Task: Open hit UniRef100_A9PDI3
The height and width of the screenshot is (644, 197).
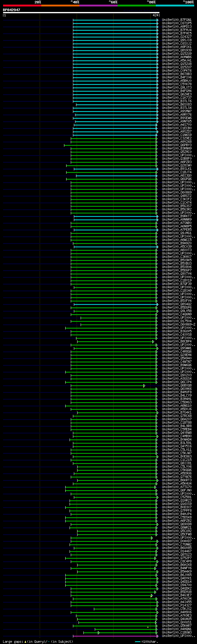Action: pos(177,27)
